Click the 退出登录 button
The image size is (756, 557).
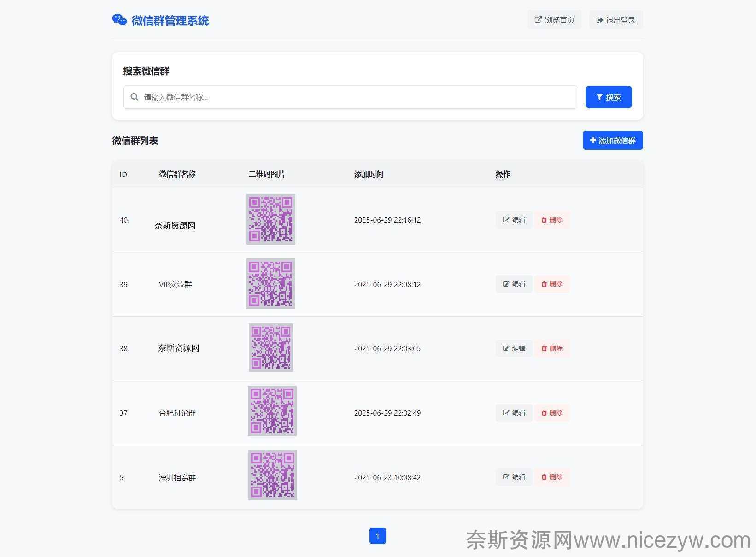[615, 20]
